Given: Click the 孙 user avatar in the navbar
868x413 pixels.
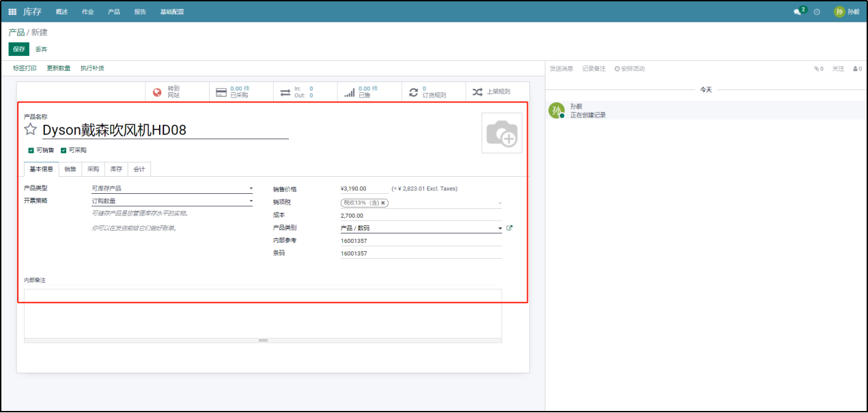Looking at the screenshot, I should click(x=839, y=12).
